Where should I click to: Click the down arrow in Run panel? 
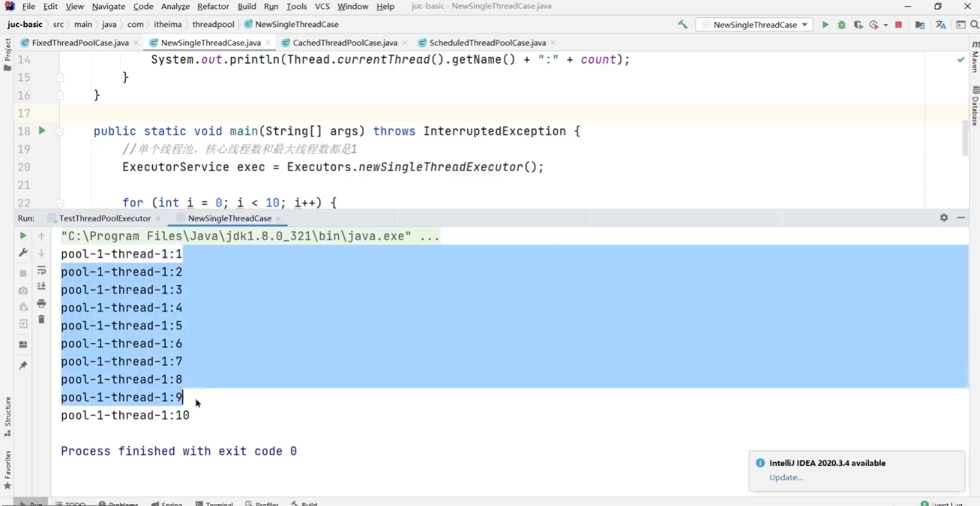pyautogui.click(x=41, y=253)
